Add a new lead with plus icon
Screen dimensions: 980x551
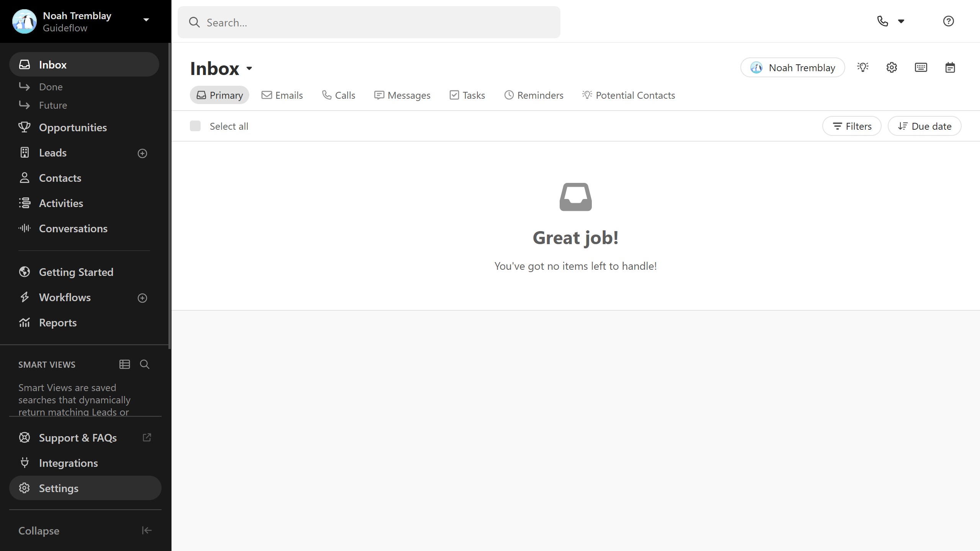pyautogui.click(x=142, y=153)
